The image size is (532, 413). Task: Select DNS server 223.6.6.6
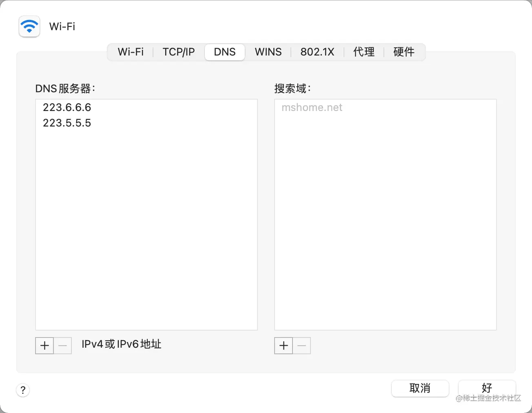pos(146,107)
